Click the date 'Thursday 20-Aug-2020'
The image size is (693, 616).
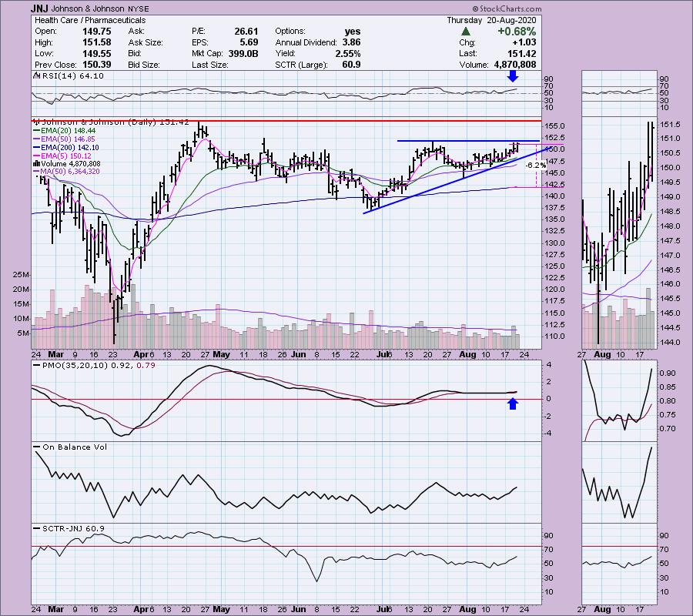[491, 20]
